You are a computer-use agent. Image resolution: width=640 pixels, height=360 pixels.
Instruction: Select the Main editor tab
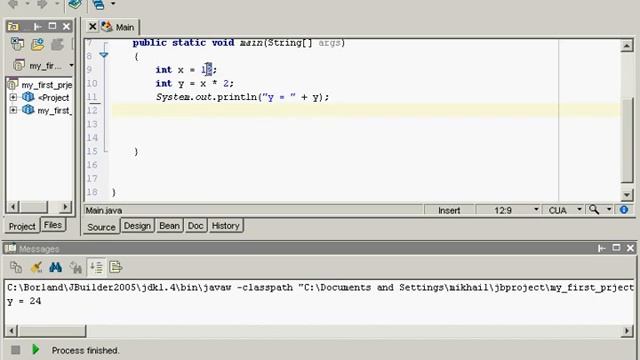[124, 27]
